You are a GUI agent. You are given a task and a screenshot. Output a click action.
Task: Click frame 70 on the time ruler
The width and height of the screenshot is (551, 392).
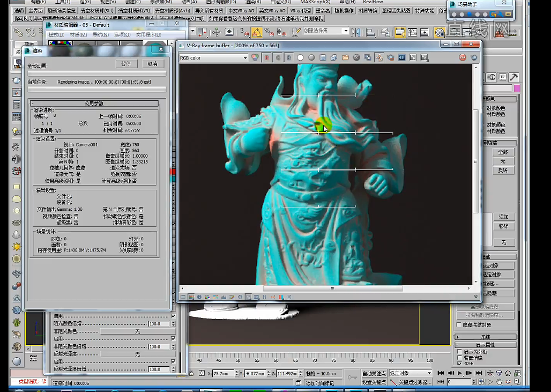(x=315, y=360)
